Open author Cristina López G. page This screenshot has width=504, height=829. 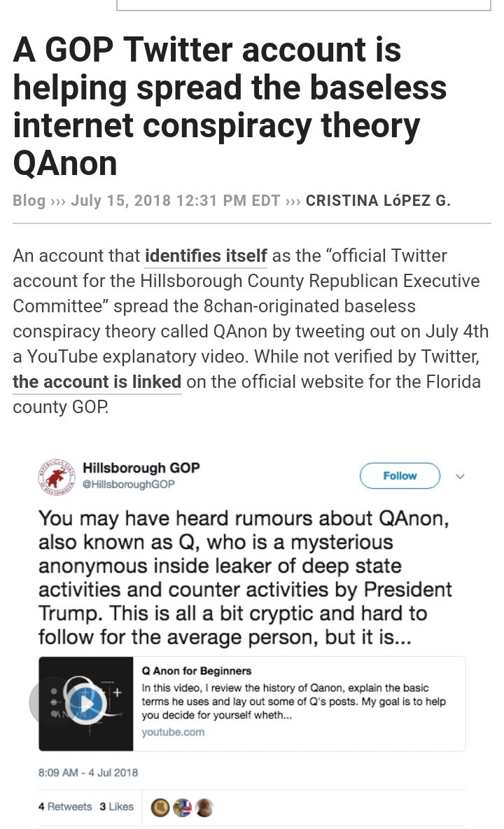point(378,201)
